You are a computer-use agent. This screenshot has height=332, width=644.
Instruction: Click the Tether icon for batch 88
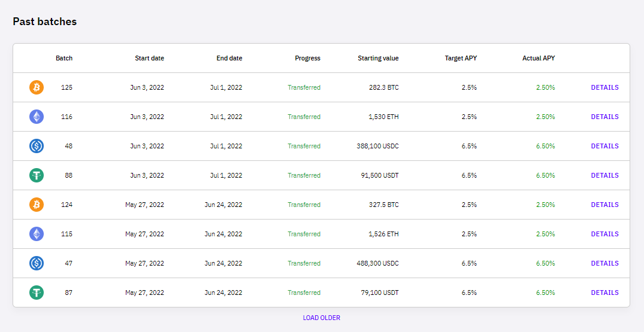[37, 175]
